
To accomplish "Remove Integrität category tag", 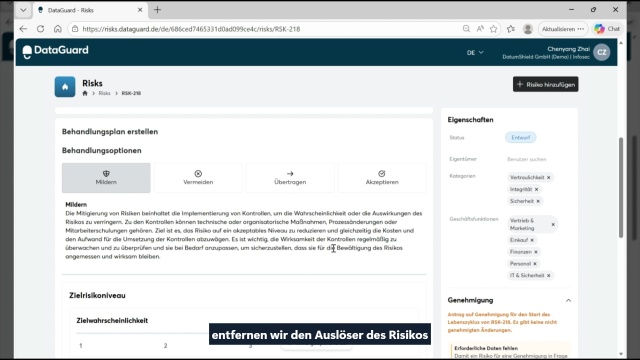I will [x=537, y=189].
